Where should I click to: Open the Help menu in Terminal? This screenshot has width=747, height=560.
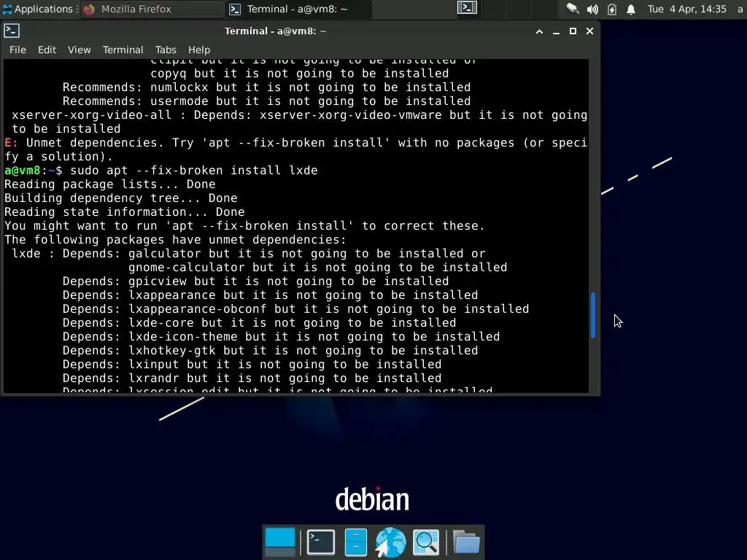(198, 50)
